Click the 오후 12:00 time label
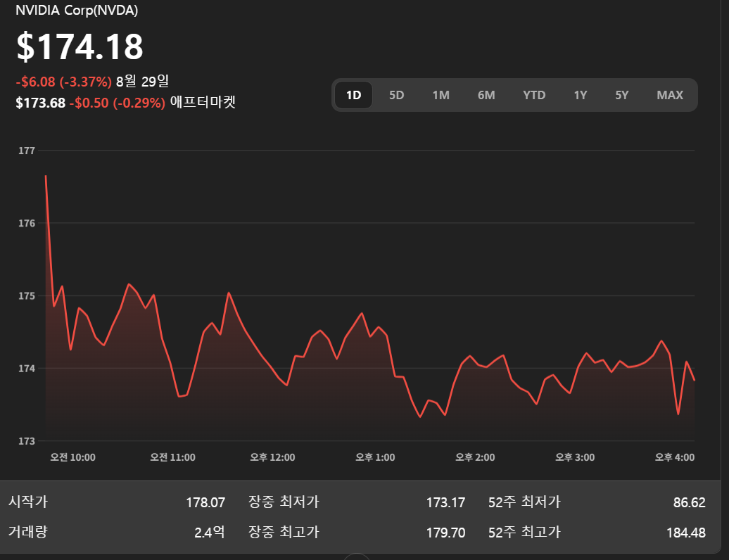Screen dimensions: 729x560 point(272,457)
